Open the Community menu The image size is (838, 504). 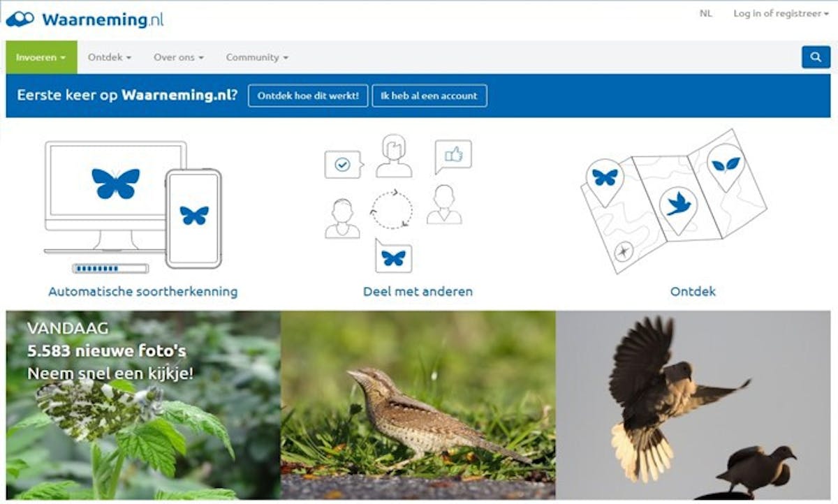click(x=257, y=57)
